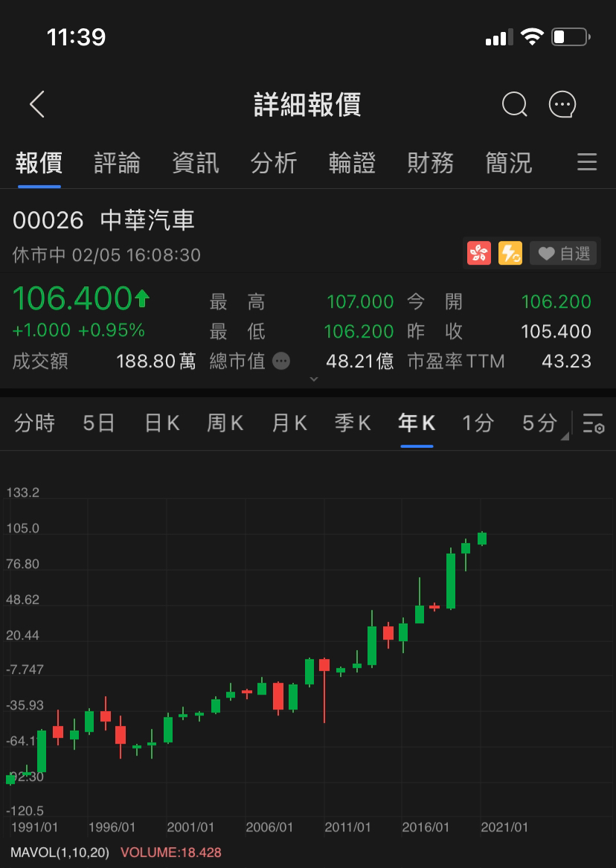Select the 季K chart period
The width and height of the screenshot is (616, 868).
pos(353,423)
